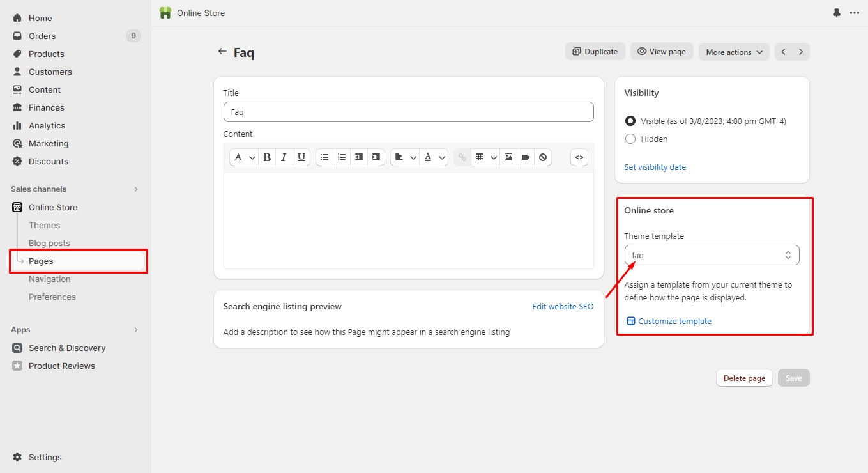The image size is (868, 473).
Task: Insert a bulleted list
Action: coord(324,157)
